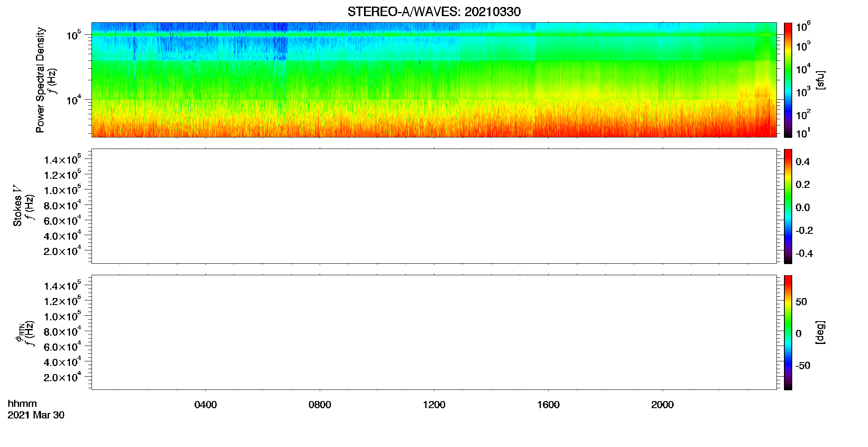Click the 2021 Mar 30 date label
This screenshot has height=447, width=868.
point(36,415)
